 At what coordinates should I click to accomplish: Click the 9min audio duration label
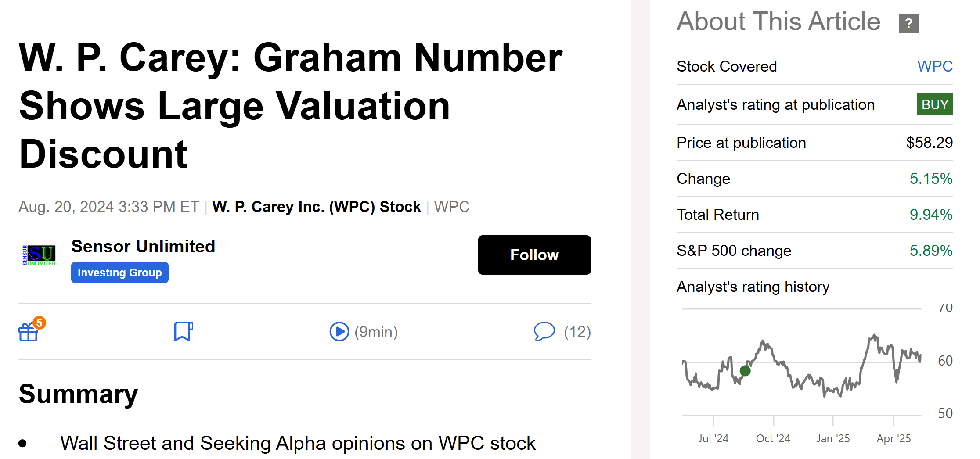pos(376,332)
